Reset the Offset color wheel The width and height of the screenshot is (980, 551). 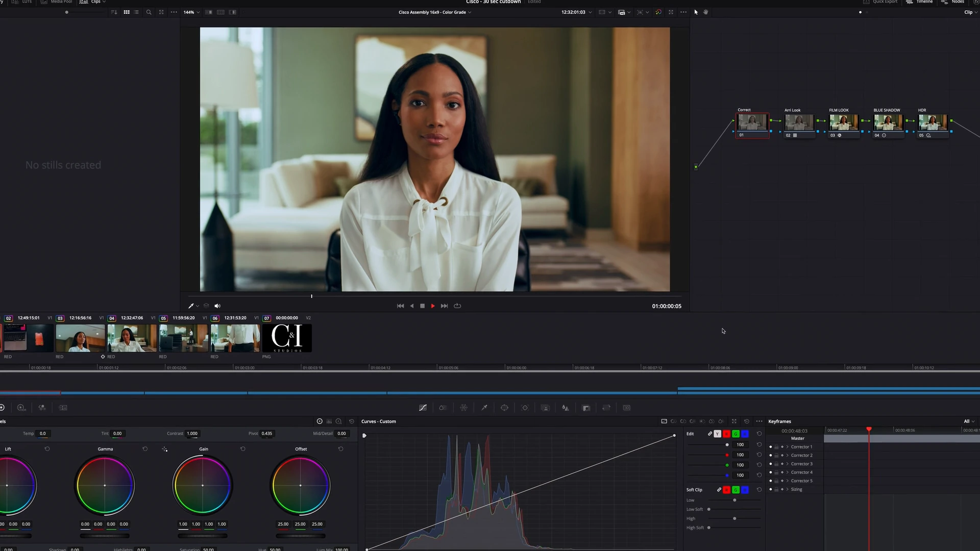click(341, 449)
